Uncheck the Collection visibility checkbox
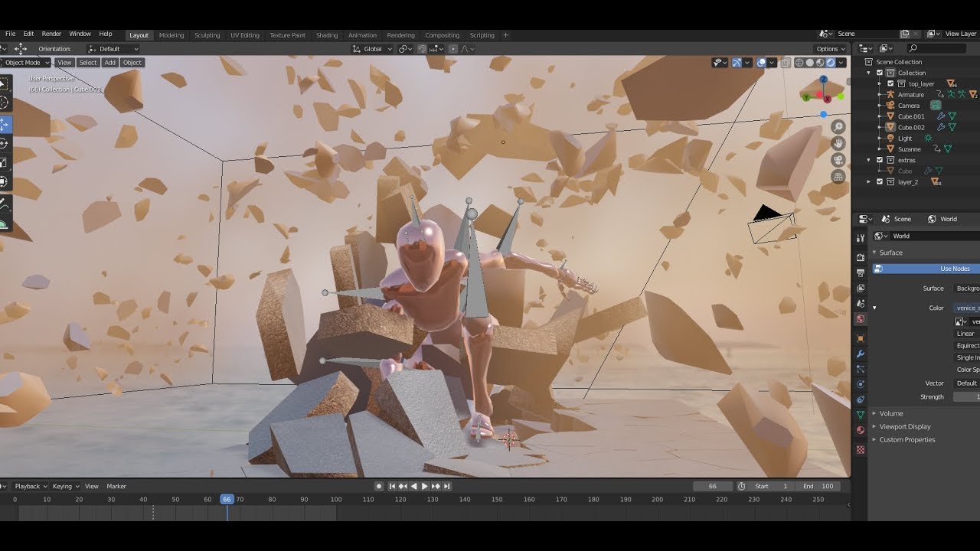 pos(879,73)
